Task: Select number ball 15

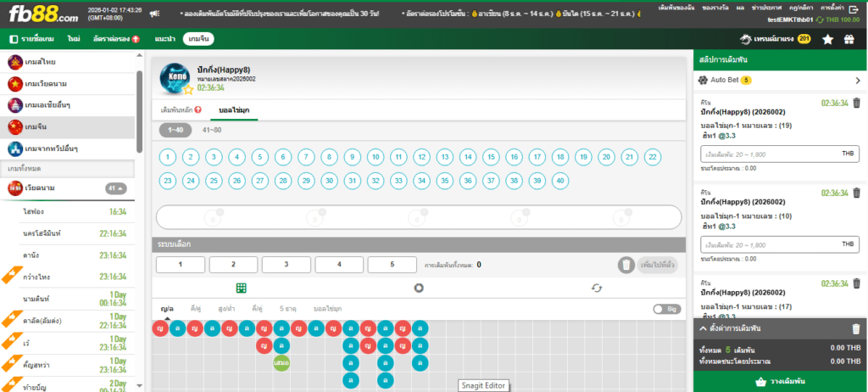Action: pyautogui.click(x=491, y=158)
